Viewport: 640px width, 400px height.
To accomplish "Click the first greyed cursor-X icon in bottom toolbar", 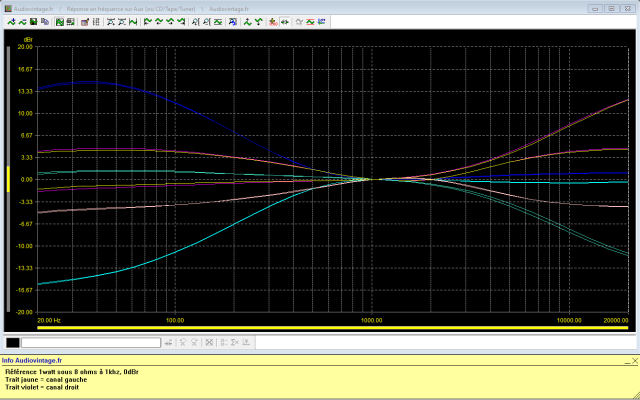I will [183, 342].
